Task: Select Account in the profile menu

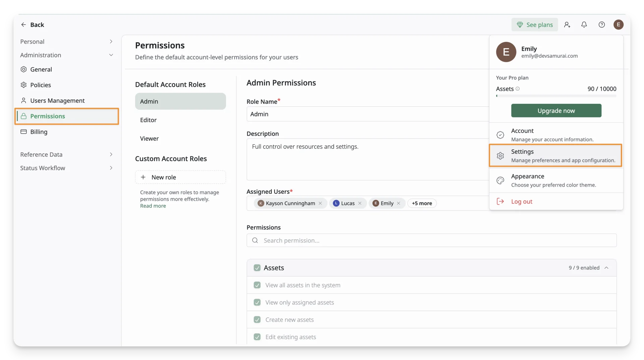Action: coord(556,135)
